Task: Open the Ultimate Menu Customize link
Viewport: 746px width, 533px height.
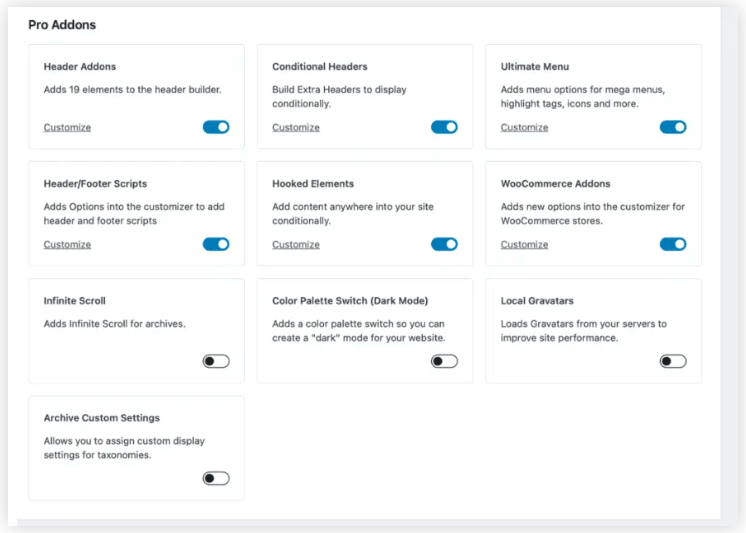Action: point(524,128)
